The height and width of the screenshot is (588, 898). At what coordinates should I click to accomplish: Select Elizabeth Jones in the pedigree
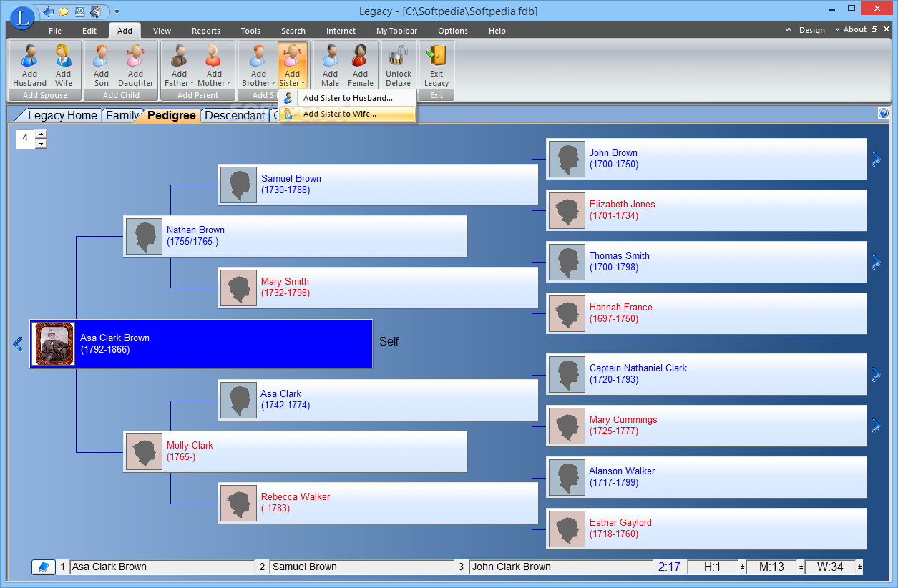tap(706, 210)
